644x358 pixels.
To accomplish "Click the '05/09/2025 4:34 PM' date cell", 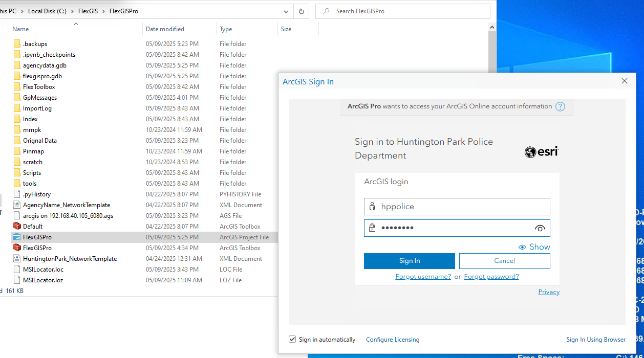I will (x=173, y=248).
